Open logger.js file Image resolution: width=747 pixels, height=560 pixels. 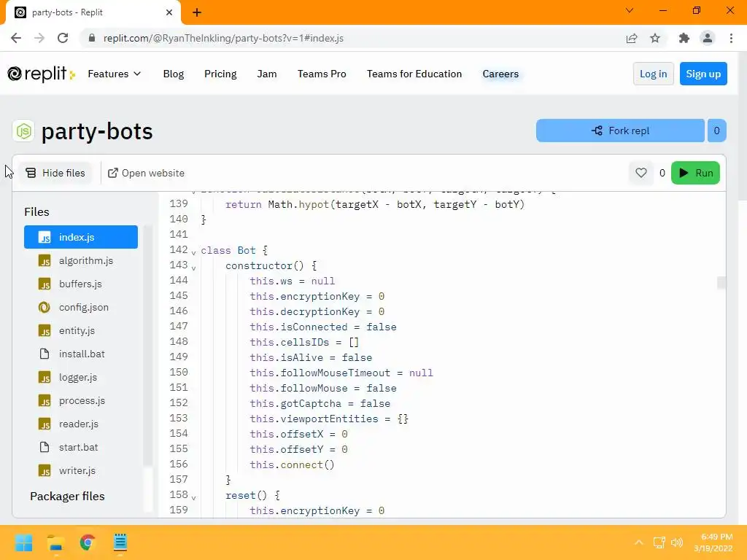tap(80, 377)
